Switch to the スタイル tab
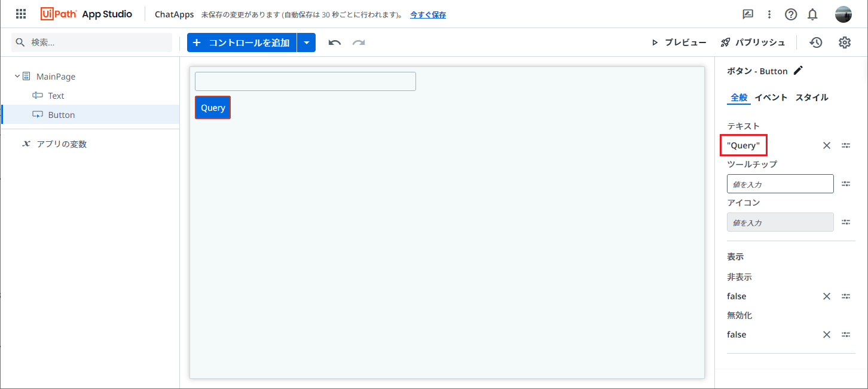The image size is (868, 389). (812, 98)
